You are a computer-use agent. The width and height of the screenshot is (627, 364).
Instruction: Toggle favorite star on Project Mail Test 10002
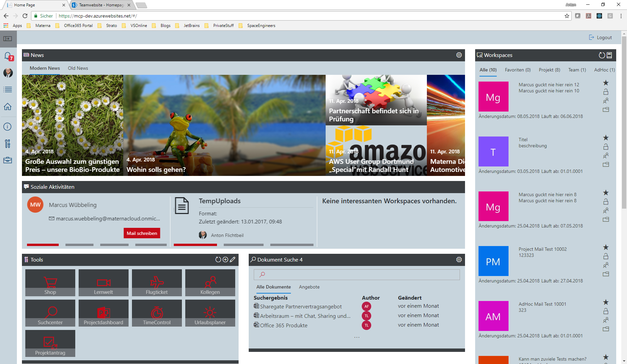click(x=606, y=247)
